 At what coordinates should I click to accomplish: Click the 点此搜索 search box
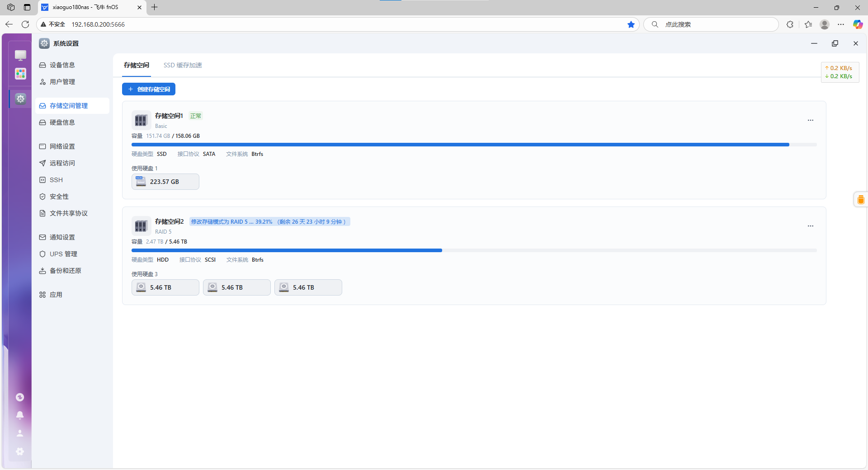coord(711,24)
